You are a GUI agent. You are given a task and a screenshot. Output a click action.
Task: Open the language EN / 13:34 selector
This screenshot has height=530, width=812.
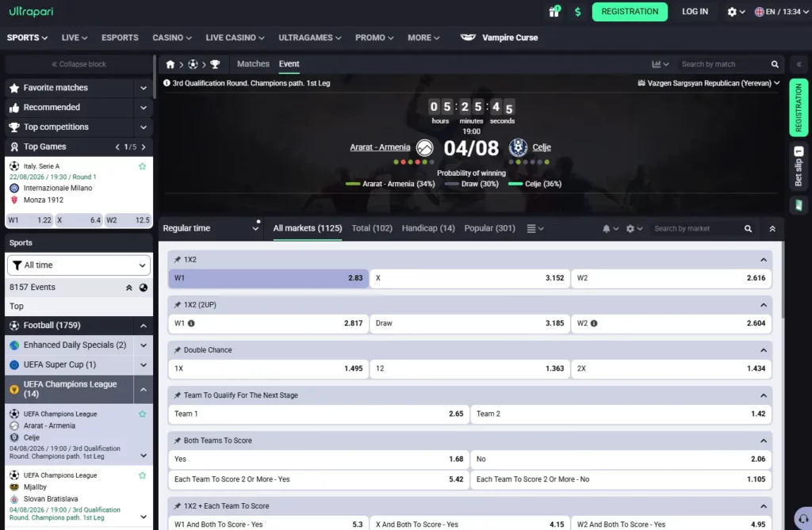(781, 11)
